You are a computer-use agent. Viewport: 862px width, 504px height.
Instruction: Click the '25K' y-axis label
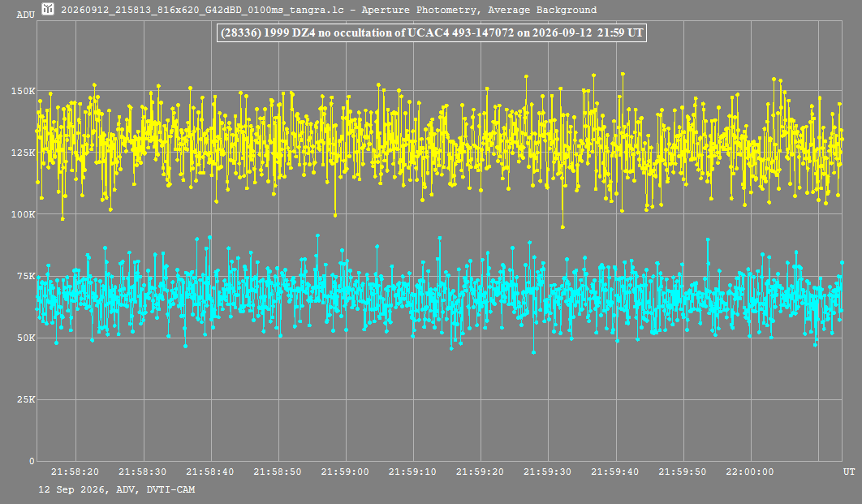(x=26, y=399)
